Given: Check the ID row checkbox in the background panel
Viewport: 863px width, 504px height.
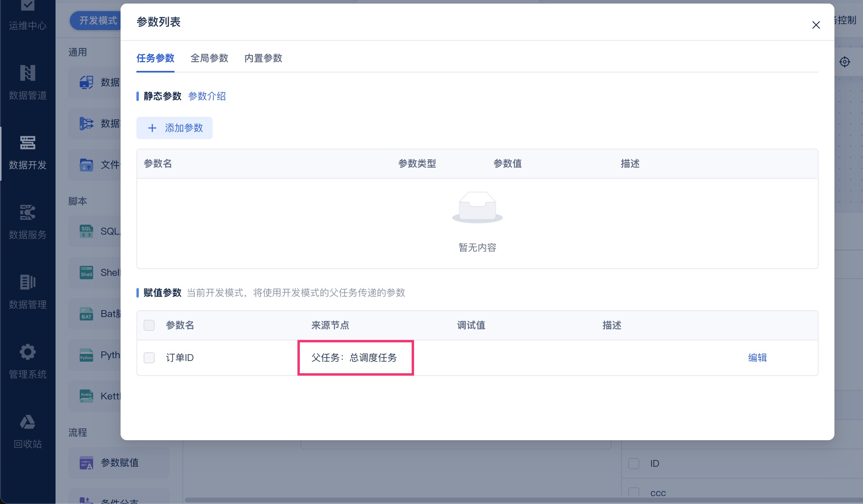Looking at the screenshot, I should tap(634, 463).
